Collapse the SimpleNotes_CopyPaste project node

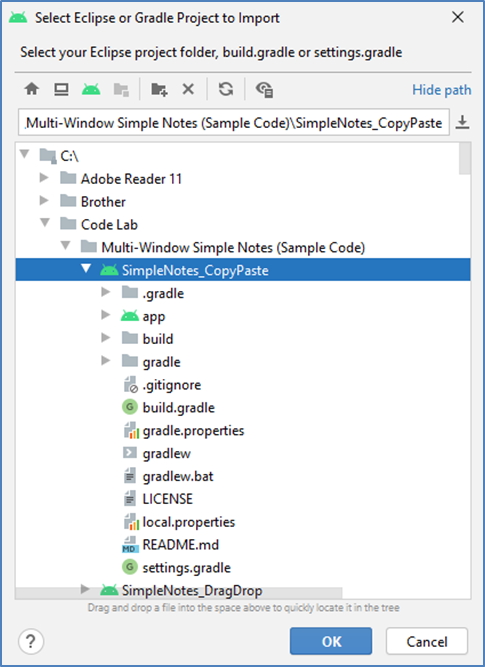point(86,268)
